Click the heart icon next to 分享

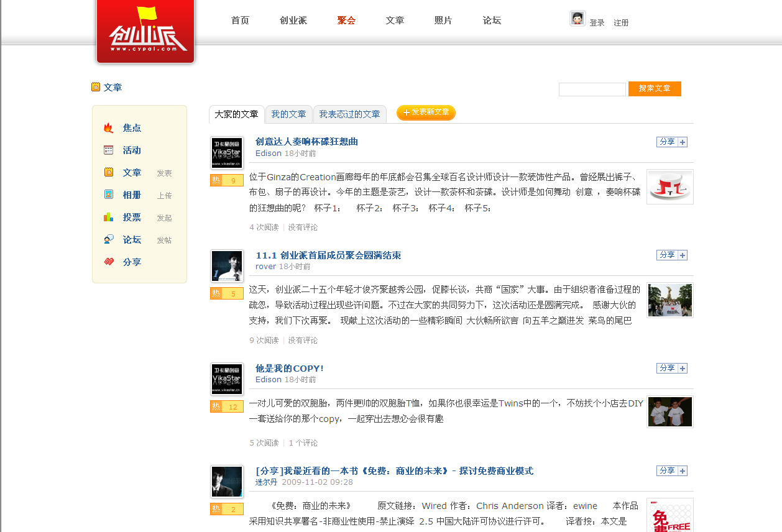coord(109,262)
